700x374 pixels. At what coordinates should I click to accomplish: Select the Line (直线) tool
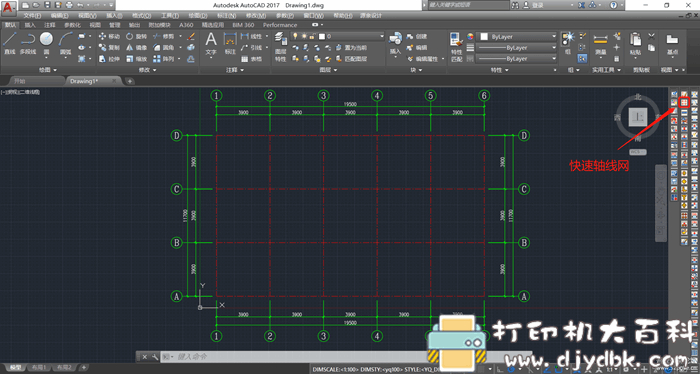[10, 44]
